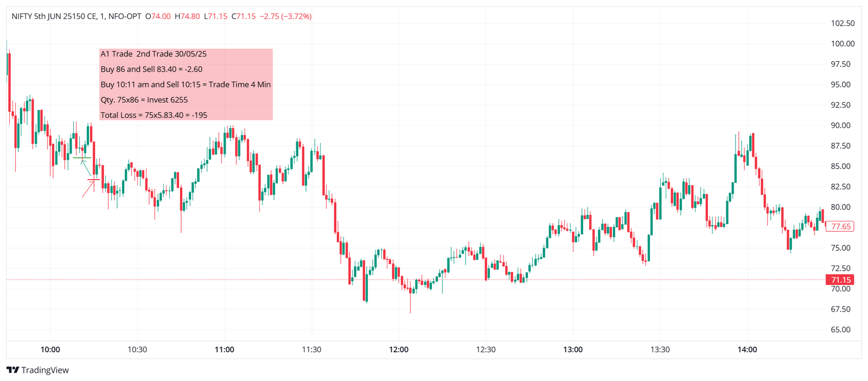Click the 14:00 time axis label

[x=747, y=350]
